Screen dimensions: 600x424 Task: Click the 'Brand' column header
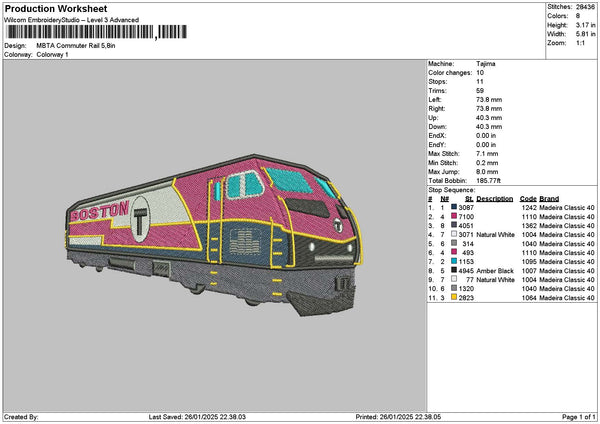549,199
